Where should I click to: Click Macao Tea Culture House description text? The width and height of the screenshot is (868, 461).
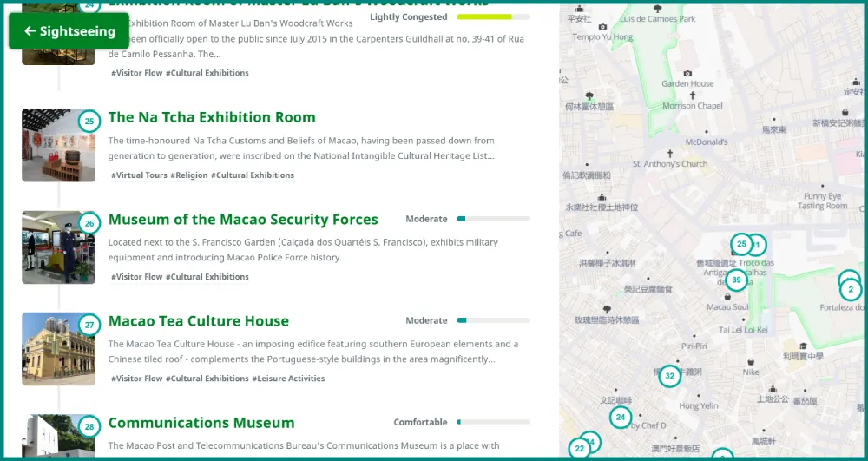[x=313, y=352]
